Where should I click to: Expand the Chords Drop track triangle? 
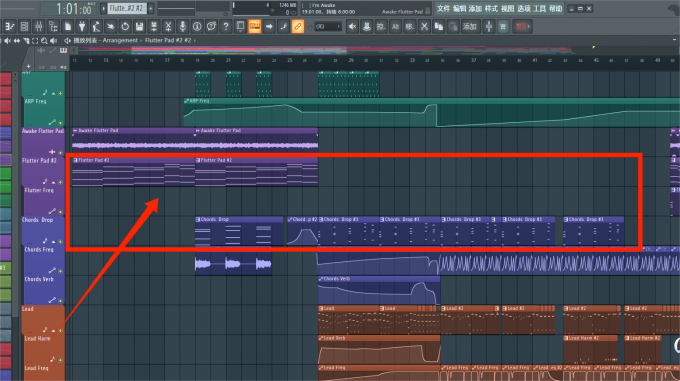(53, 241)
